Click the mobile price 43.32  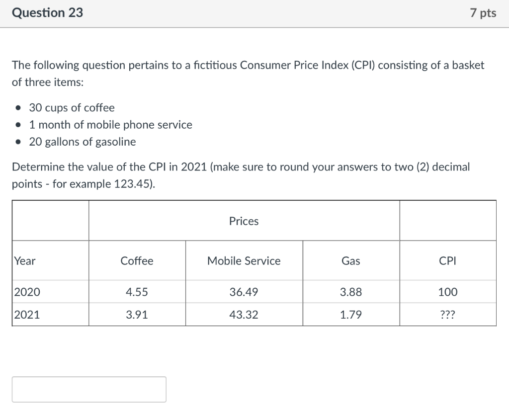click(x=244, y=314)
